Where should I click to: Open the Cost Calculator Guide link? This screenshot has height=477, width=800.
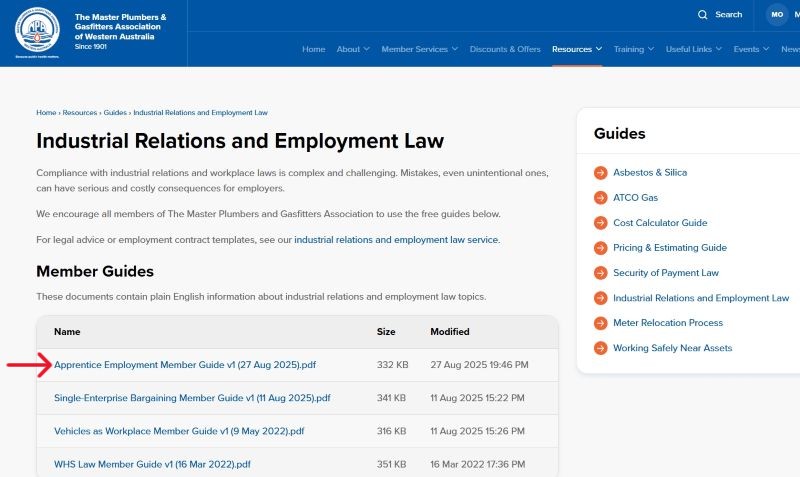click(x=660, y=222)
